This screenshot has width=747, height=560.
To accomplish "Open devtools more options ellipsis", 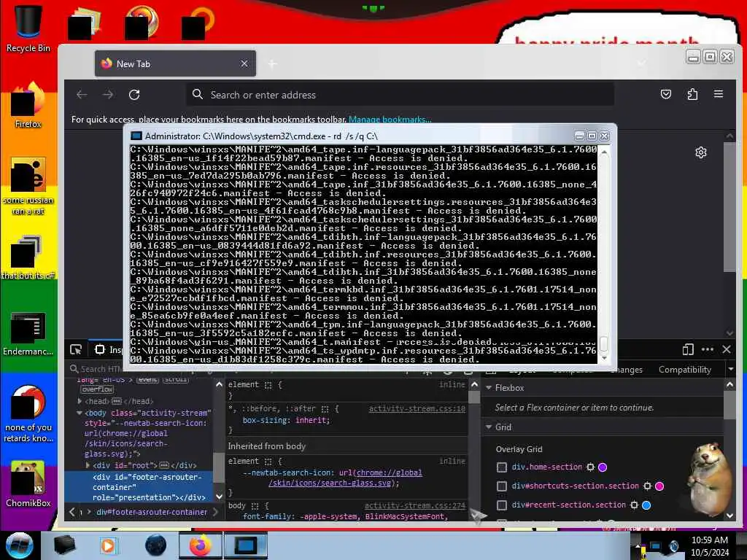I will coord(708,349).
